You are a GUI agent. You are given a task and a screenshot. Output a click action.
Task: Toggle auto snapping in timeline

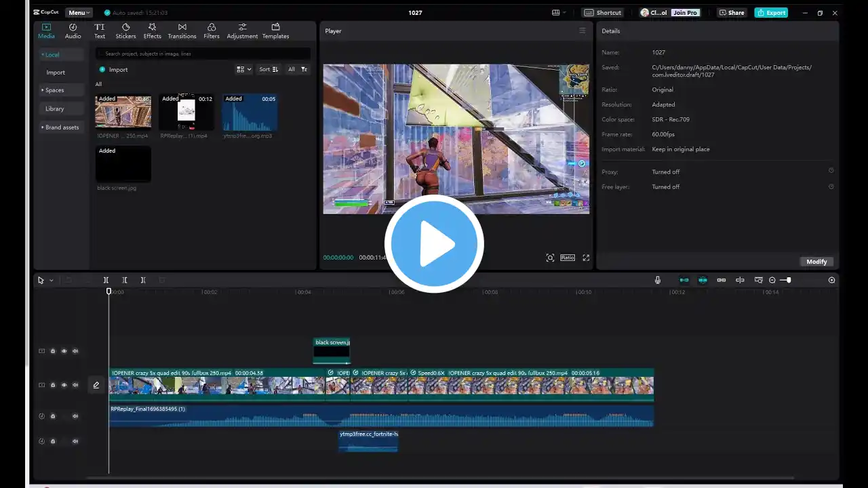[703, 280]
